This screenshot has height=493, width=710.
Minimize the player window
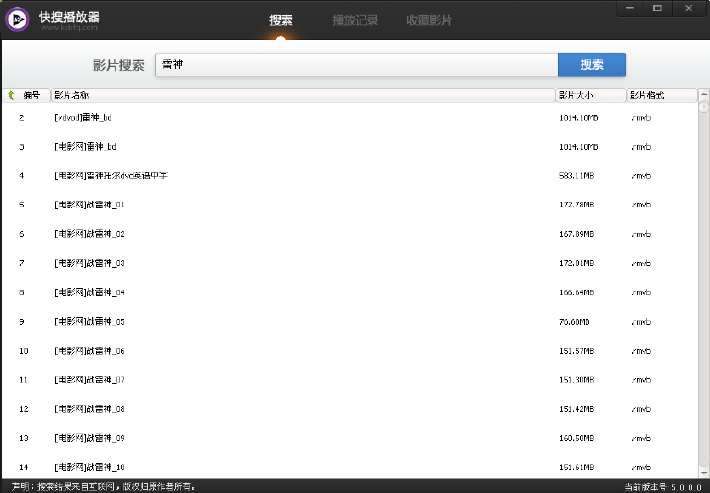pyautogui.click(x=630, y=8)
